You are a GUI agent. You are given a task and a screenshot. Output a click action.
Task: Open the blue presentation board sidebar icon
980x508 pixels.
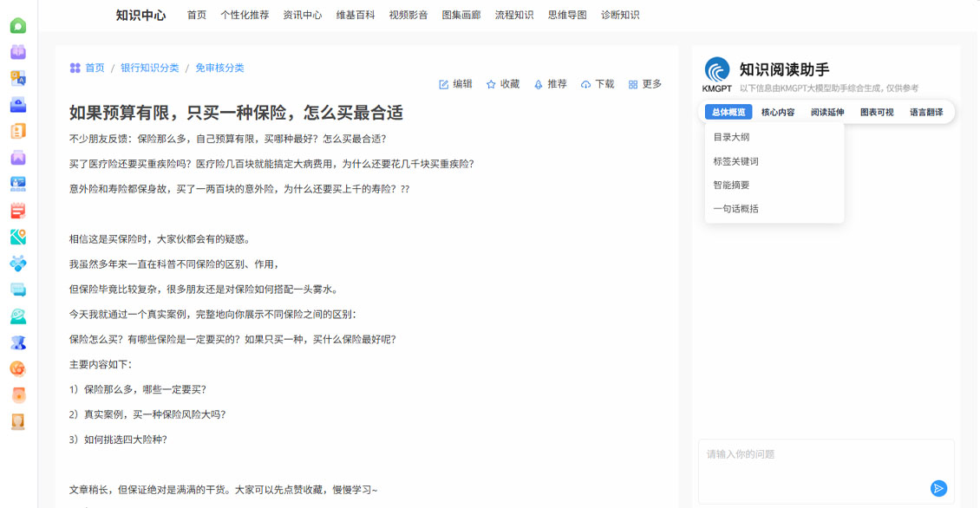(18, 184)
